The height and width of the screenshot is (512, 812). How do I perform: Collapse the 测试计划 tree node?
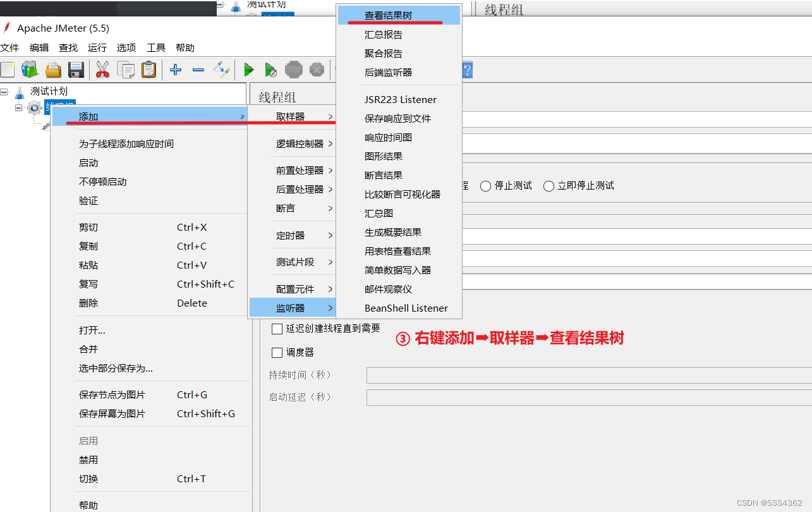(4, 92)
